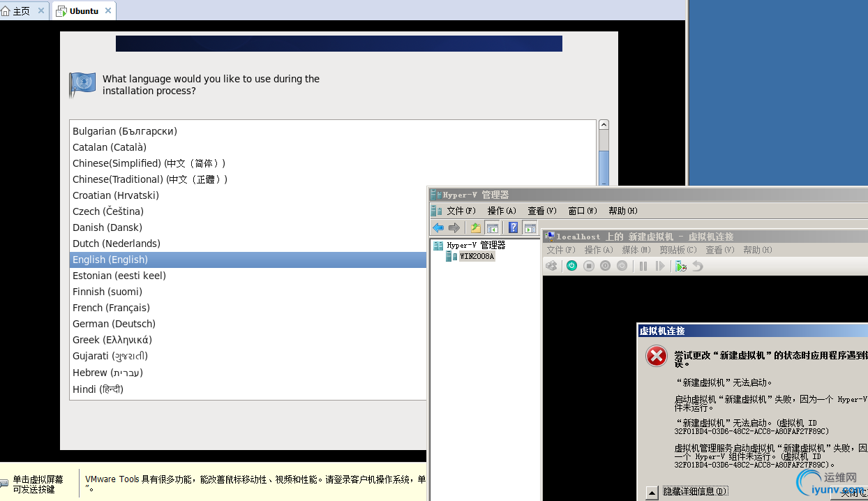Click the language list scrollbar thumb
Screen dimensions: 868x501
(604, 168)
